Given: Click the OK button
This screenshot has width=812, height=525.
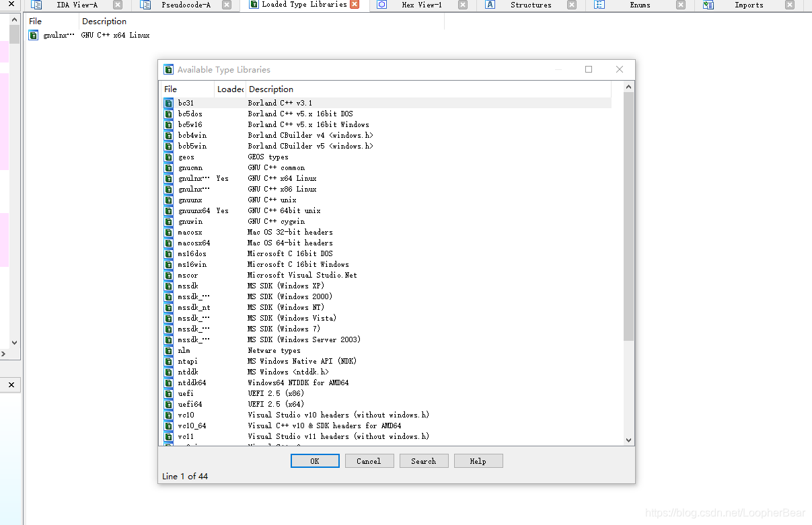Looking at the screenshot, I should click(x=315, y=461).
